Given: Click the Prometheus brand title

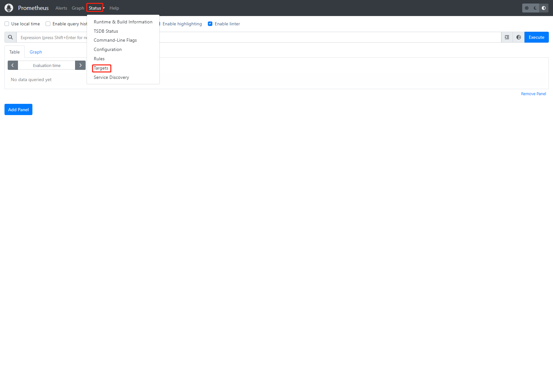Looking at the screenshot, I should coord(33,8).
